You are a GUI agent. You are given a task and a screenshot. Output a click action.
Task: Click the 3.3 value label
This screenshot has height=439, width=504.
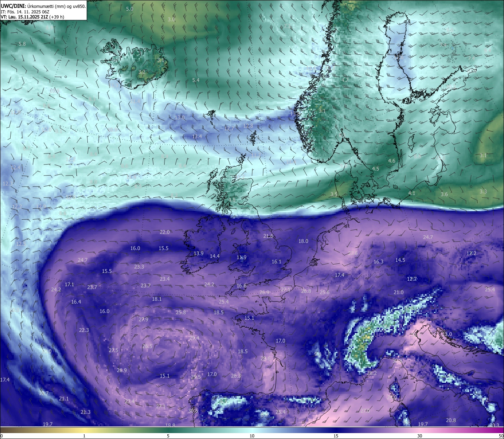point(483,192)
